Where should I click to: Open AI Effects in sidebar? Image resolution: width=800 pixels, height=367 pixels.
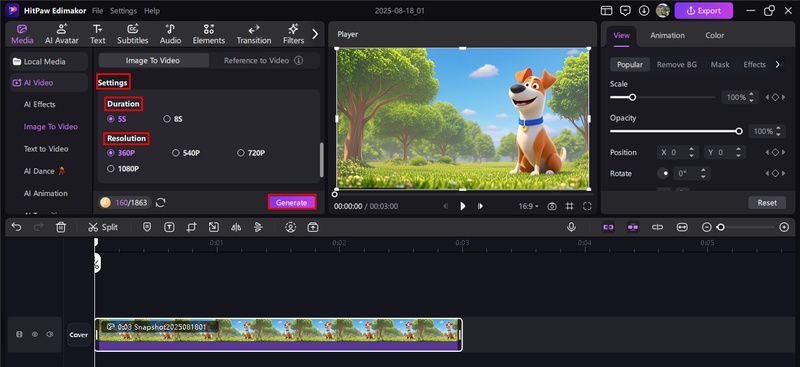click(x=40, y=104)
